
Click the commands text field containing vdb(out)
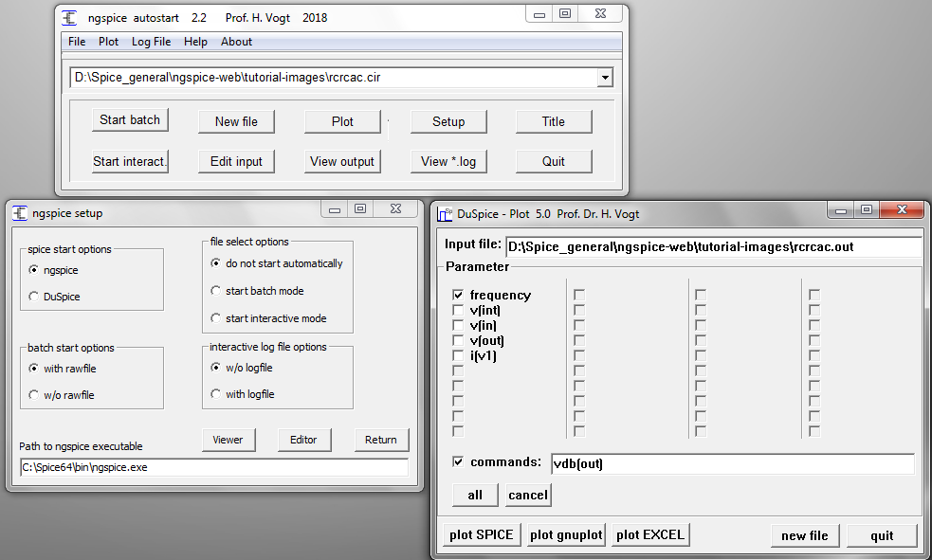pyautogui.click(x=731, y=463)
